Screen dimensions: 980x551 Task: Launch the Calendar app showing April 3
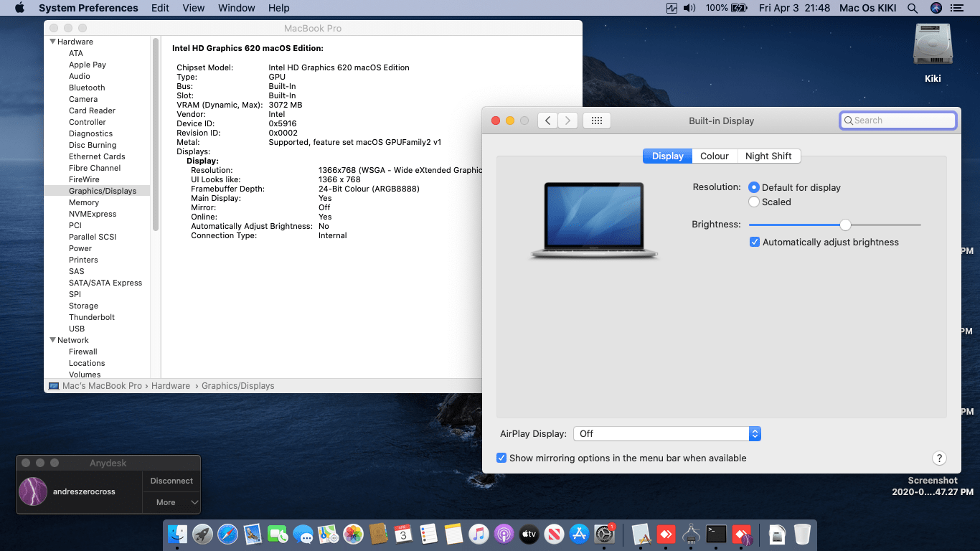coord(403,534)
